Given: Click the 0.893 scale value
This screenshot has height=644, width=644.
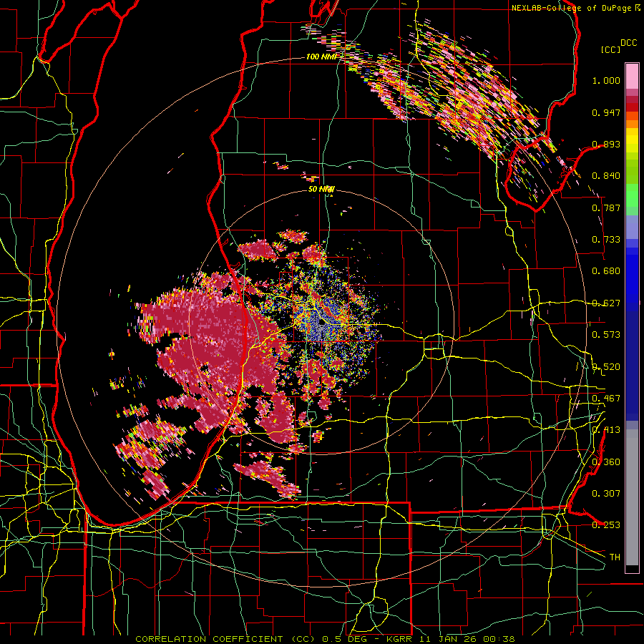Looking at the screenshot, I should tap(606, 144).
